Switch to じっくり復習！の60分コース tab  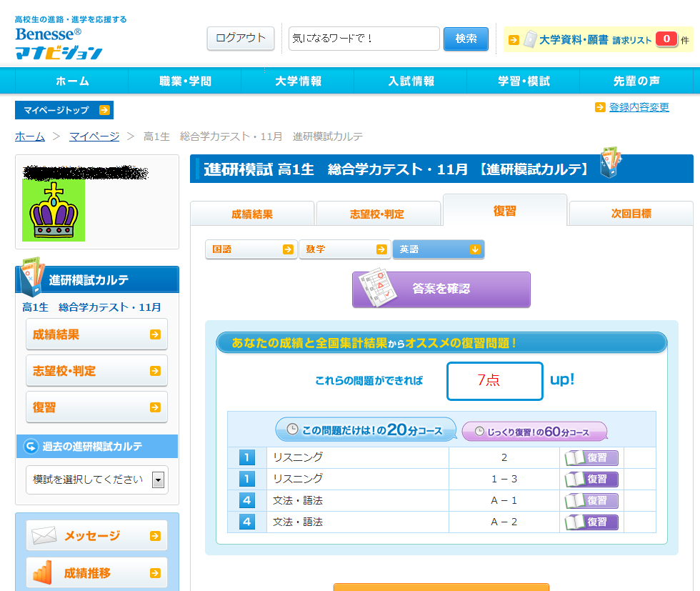(x=534, y=432)
